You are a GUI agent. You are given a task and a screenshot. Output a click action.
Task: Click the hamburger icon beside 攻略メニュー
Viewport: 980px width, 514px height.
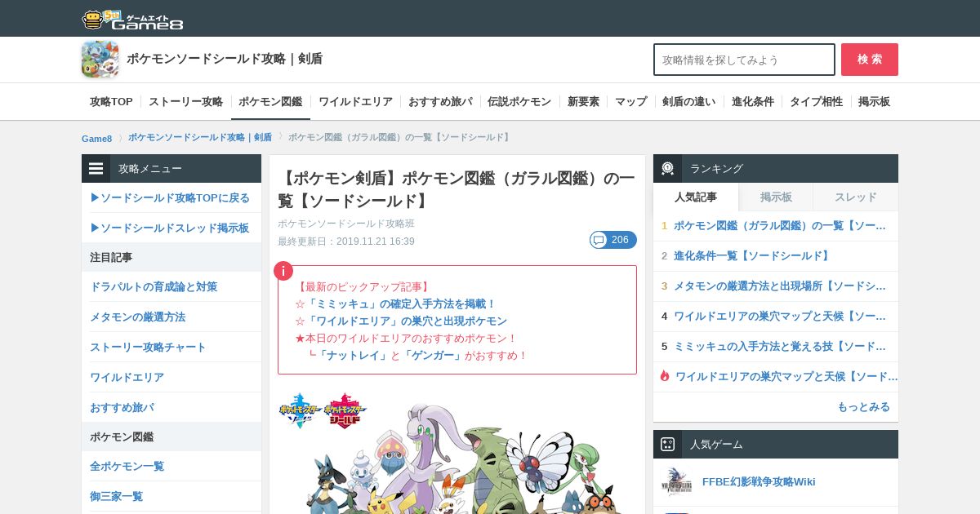coord(96,169)
